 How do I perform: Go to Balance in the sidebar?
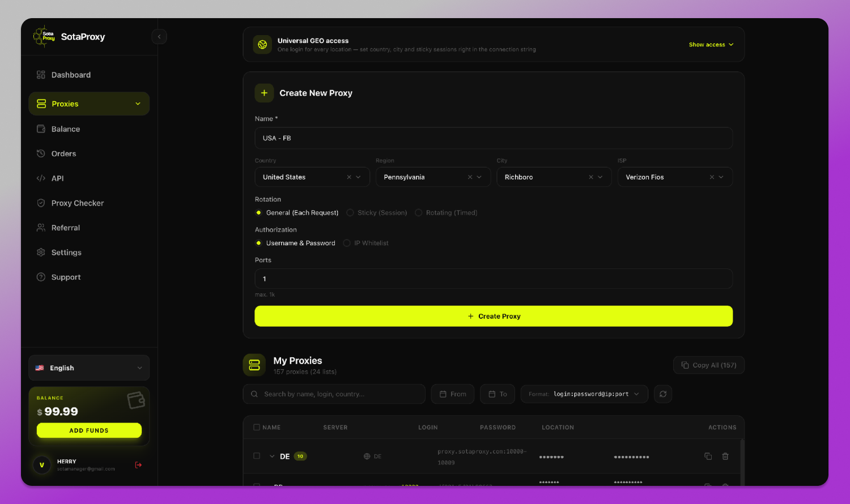(89, 129)
